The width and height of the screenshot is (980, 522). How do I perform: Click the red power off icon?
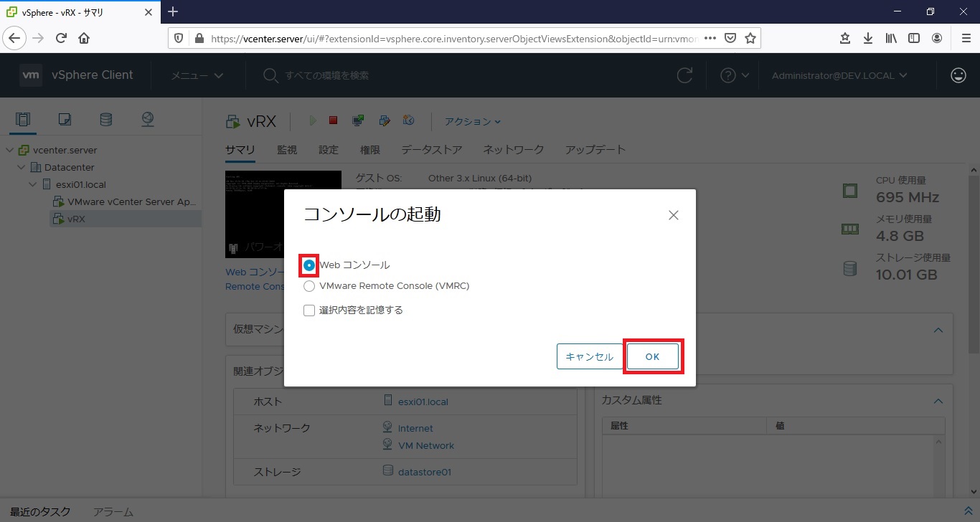(333, 121)
